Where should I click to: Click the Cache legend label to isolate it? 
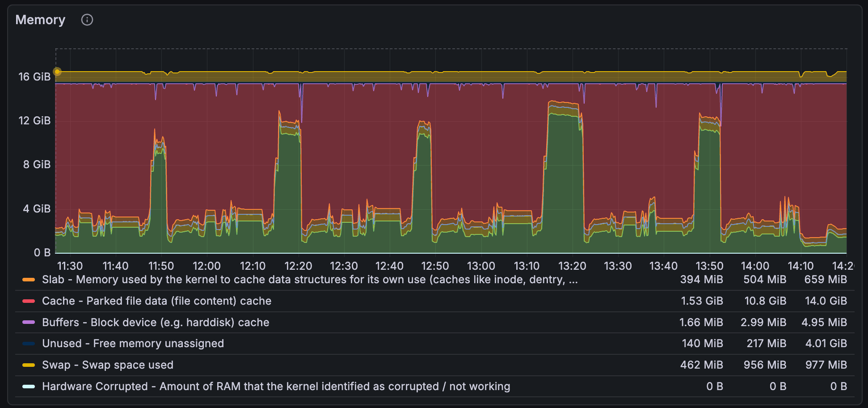(x=156, y=301)
